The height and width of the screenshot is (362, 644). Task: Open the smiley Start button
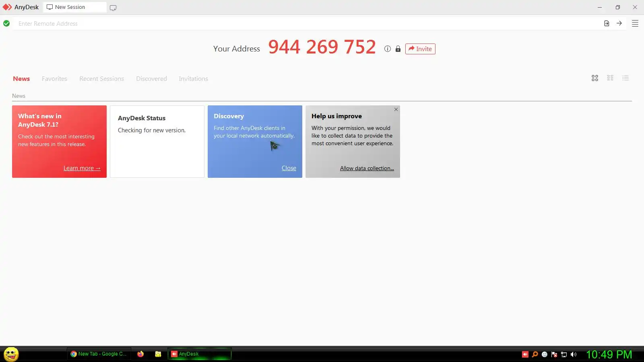click(11, 354)
